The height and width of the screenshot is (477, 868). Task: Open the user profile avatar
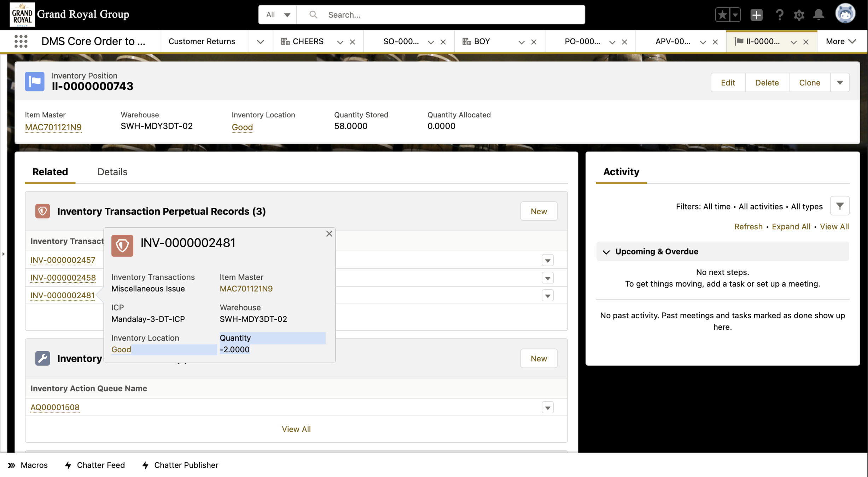pyautogui.click(x=845, y=14)
